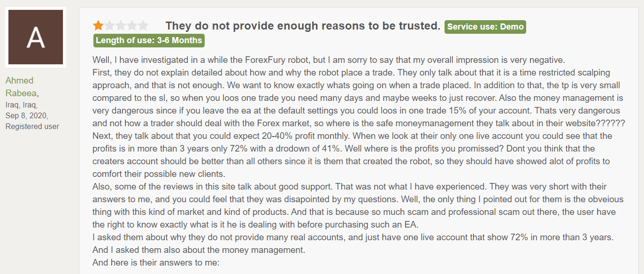Click the line 'And I asked them also about the money management'
Image resolution: width=644 pixels, height=274 pixels.
pos(199,250)
